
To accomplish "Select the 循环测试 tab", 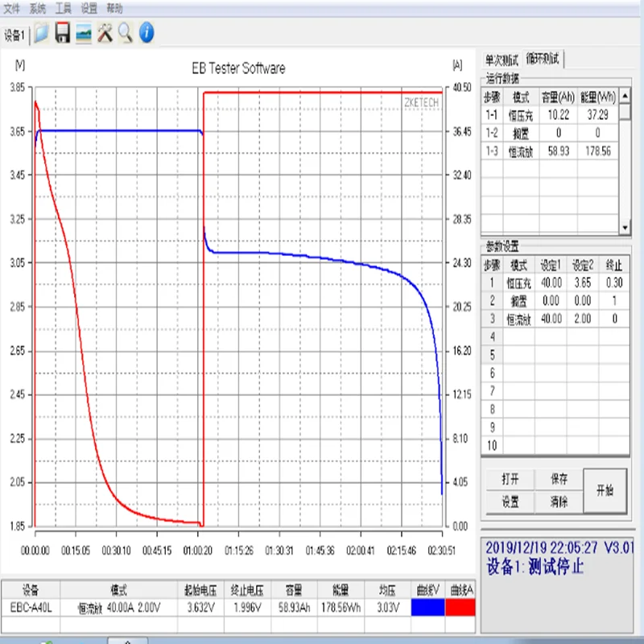I will pyautogui.click(x=543, y=59).
